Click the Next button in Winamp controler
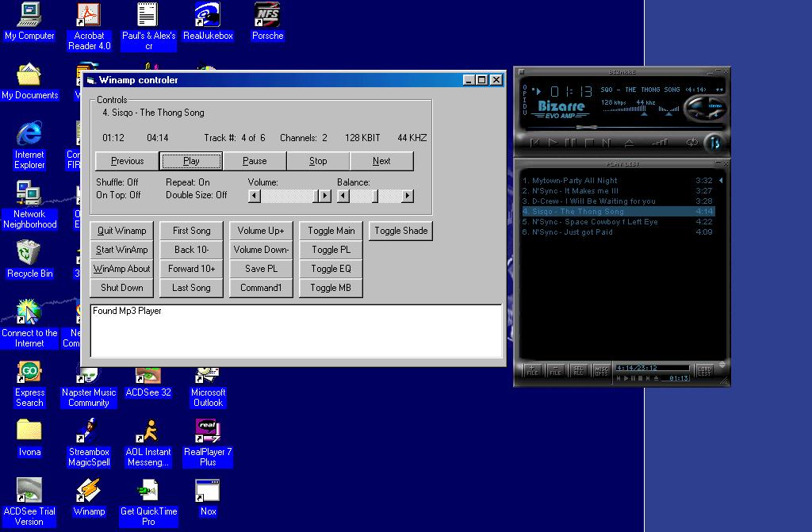 381,161
